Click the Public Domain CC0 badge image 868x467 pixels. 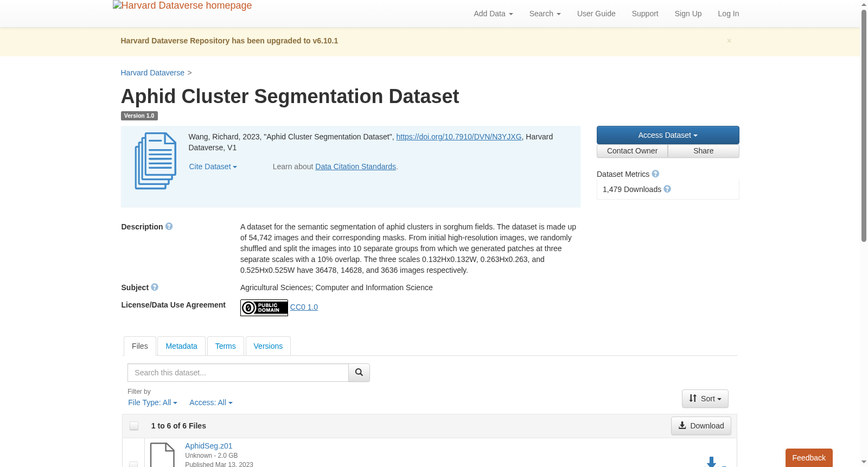coord(264,308)
